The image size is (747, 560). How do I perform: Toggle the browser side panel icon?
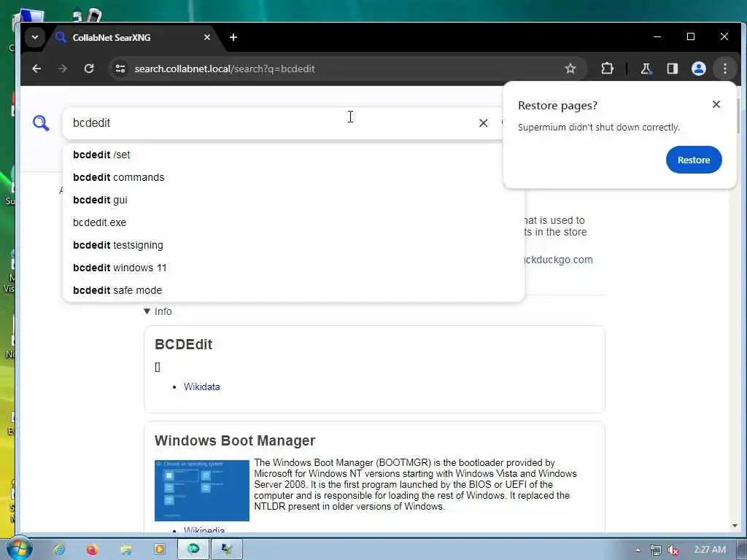672,69
